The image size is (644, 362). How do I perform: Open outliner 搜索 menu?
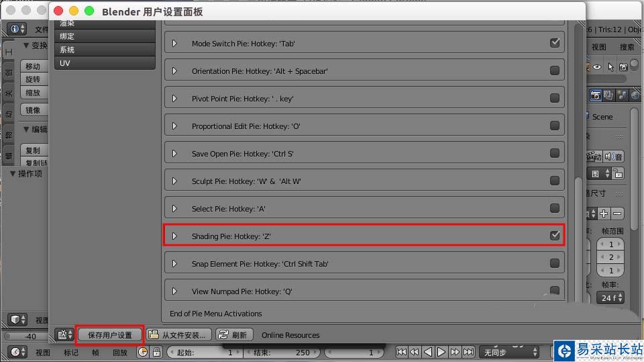pyautogui.click(x=627, y=47)
